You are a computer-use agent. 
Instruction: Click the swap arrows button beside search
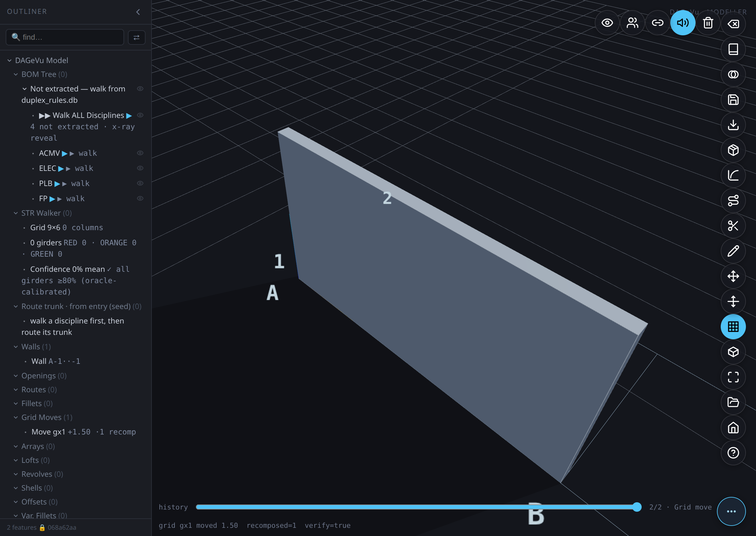click(x=136, y=37)
